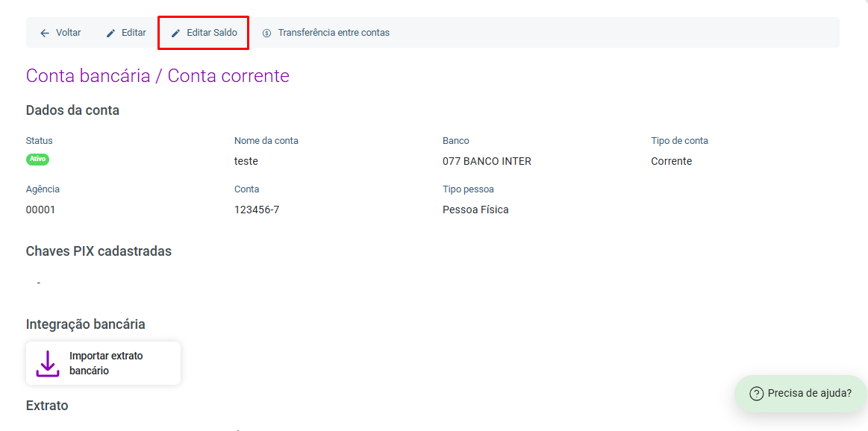The width and height of the screenshot is (868, 431).
Task: Select the Pessoa Física value
Action: 475,210
